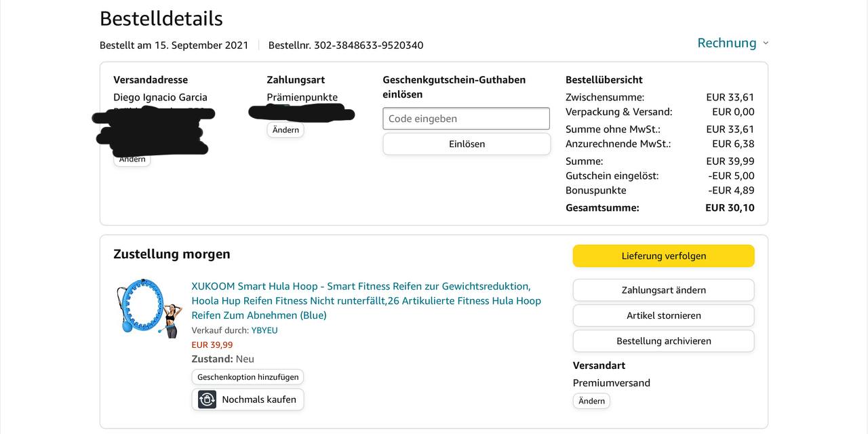Click the reorder icon on Nochmals kaufen
Image resolution: width=868 pixels, height=434 pixels.
(x=207, y=399)
